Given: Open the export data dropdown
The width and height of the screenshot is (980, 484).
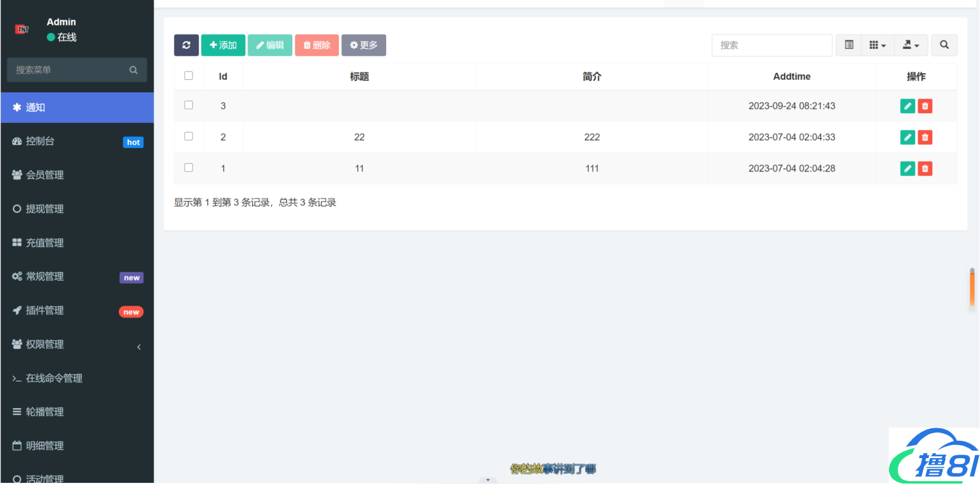Looking at the screenshot, I should pos(911,45).
